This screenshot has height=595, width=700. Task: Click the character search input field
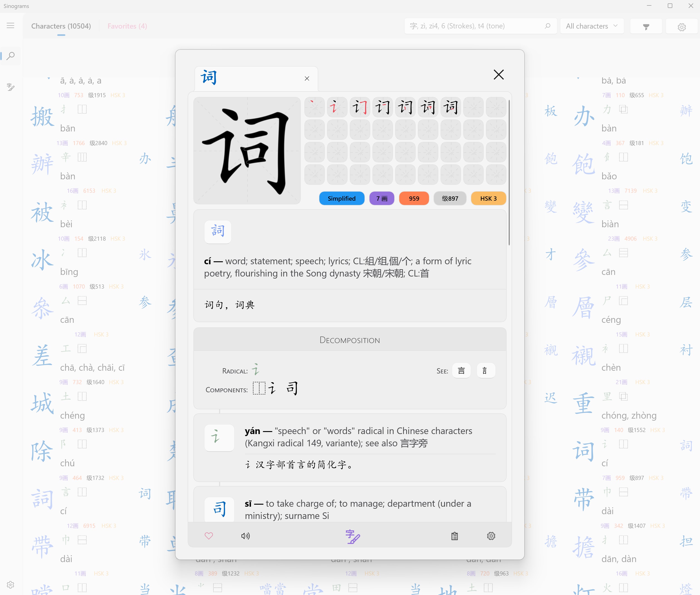[472, 26]
